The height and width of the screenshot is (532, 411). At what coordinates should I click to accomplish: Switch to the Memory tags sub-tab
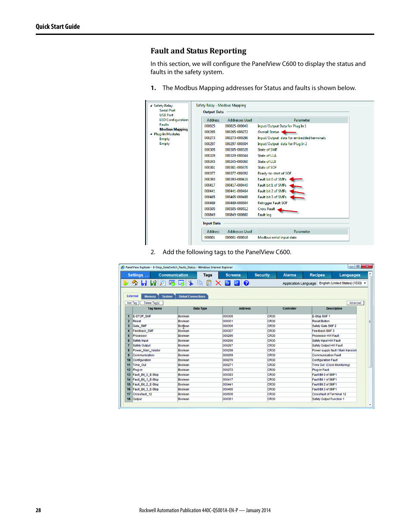coord(150,296)
